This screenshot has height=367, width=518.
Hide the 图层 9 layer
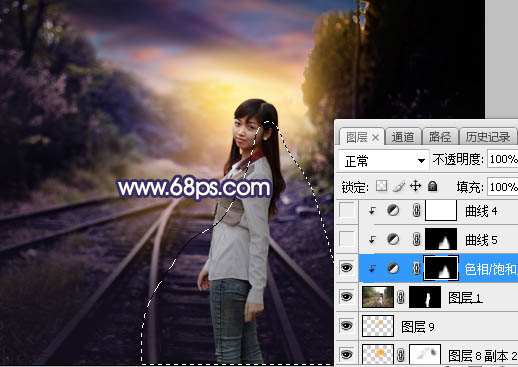point(347,325)
